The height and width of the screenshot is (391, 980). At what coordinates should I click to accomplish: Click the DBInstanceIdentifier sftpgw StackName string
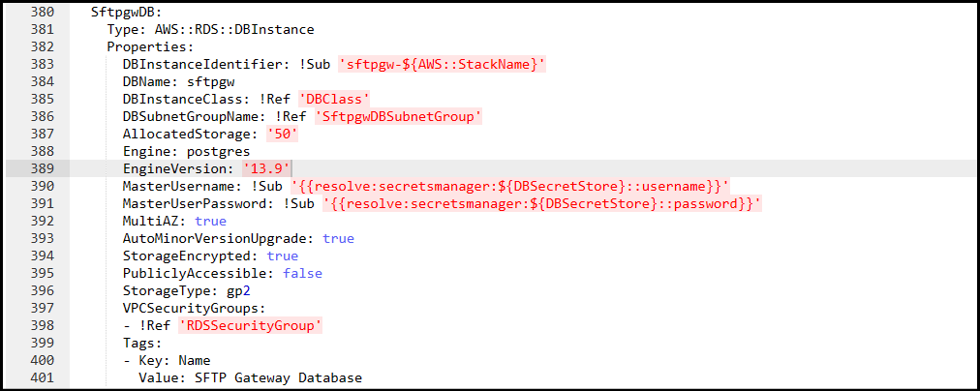point(443,64)
